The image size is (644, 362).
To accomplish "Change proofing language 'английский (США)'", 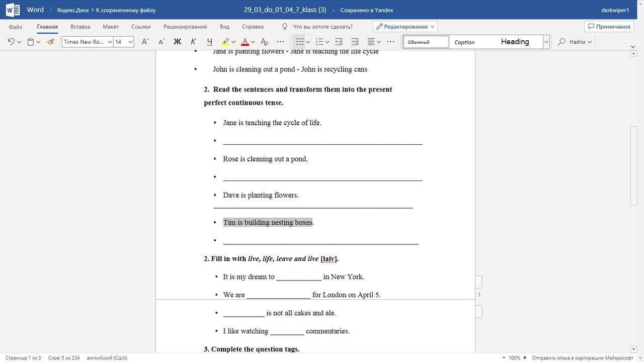I will coord(107,358).
